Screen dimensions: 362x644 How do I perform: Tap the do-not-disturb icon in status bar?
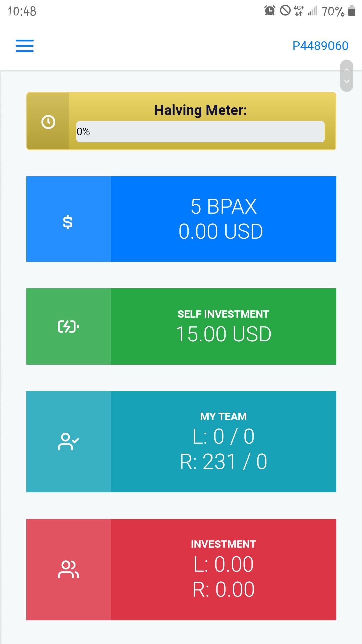[x=285, y=11]
